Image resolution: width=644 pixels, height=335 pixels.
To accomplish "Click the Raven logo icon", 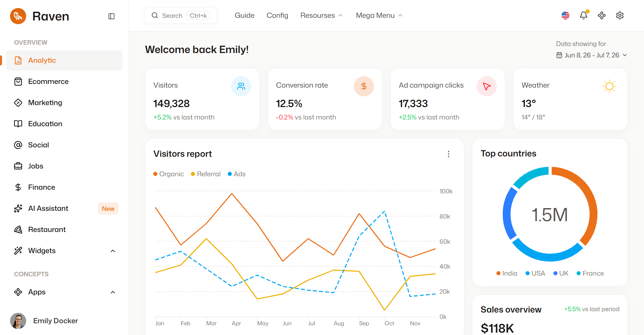I will click(18, 16).
